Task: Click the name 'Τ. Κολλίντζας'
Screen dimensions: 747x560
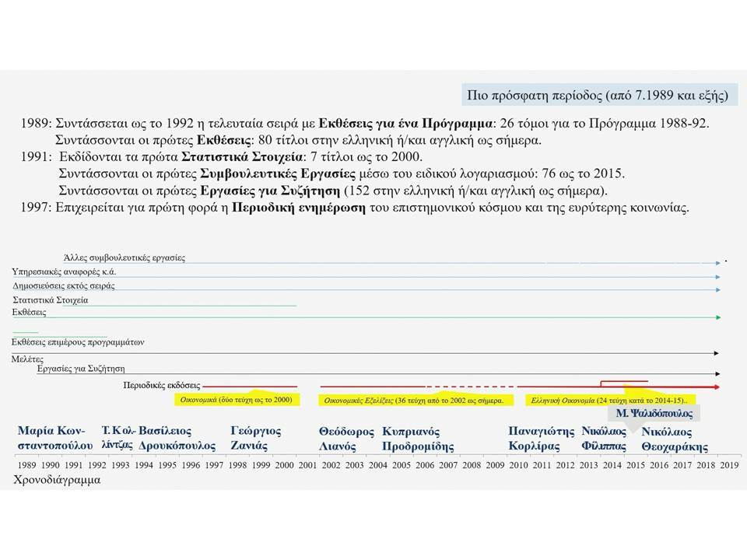Action: point(117,438)
